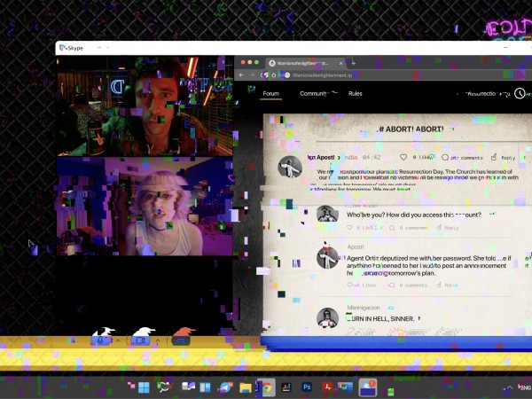Click the browser back arrow
The height and width of the screenshot is (399, 532).
point(242,75)
